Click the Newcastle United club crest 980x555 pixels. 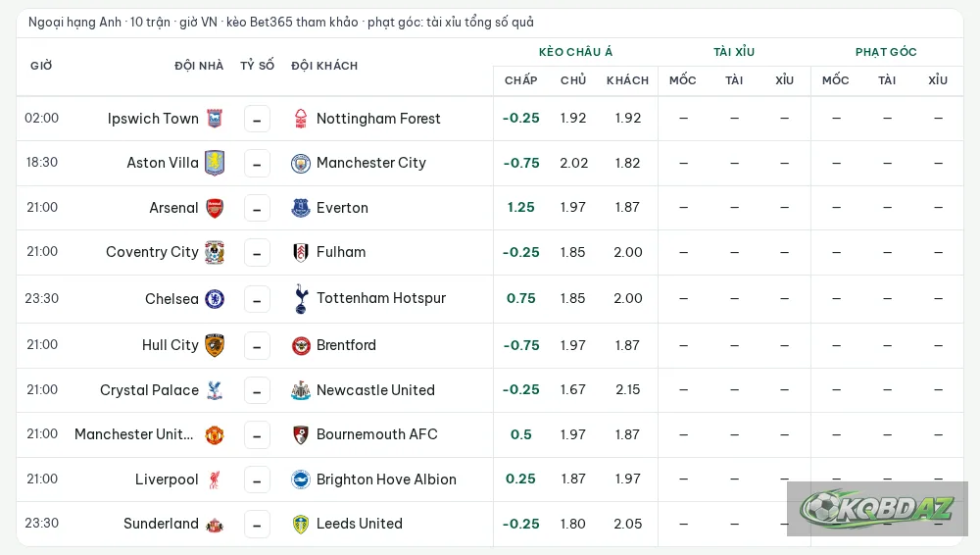pos(301,390)
